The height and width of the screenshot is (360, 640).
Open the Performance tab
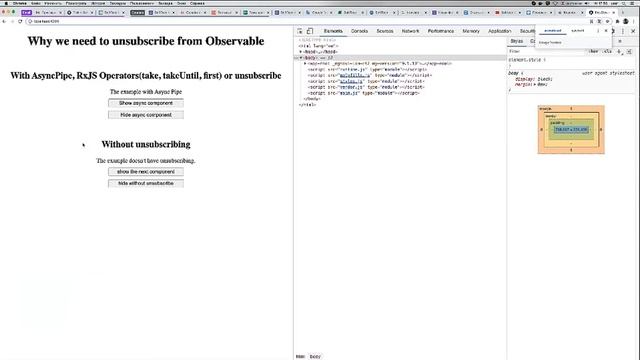pyautogui.click(x=441, y=31)
